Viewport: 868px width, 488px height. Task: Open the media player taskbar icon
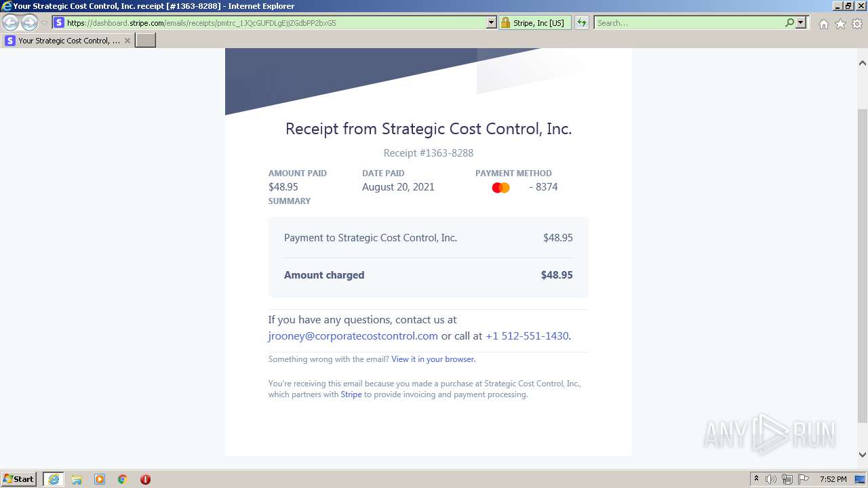[100, 479]
